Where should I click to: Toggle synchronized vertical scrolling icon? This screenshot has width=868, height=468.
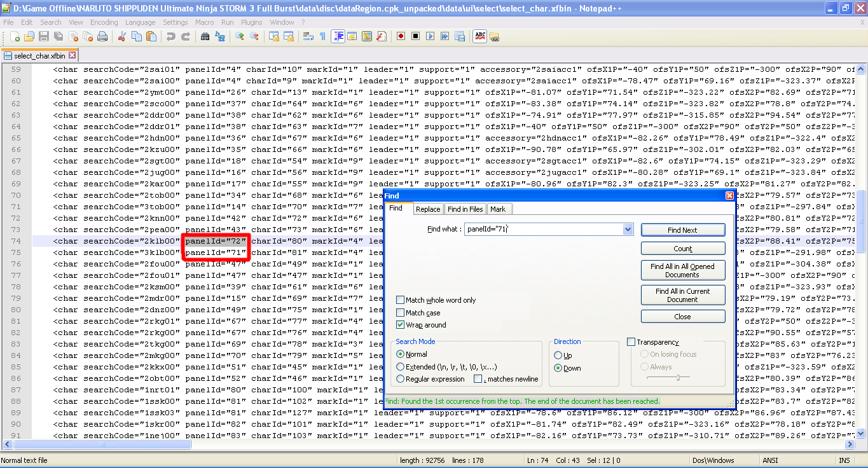pyautogui.click(x=273, y=36)
